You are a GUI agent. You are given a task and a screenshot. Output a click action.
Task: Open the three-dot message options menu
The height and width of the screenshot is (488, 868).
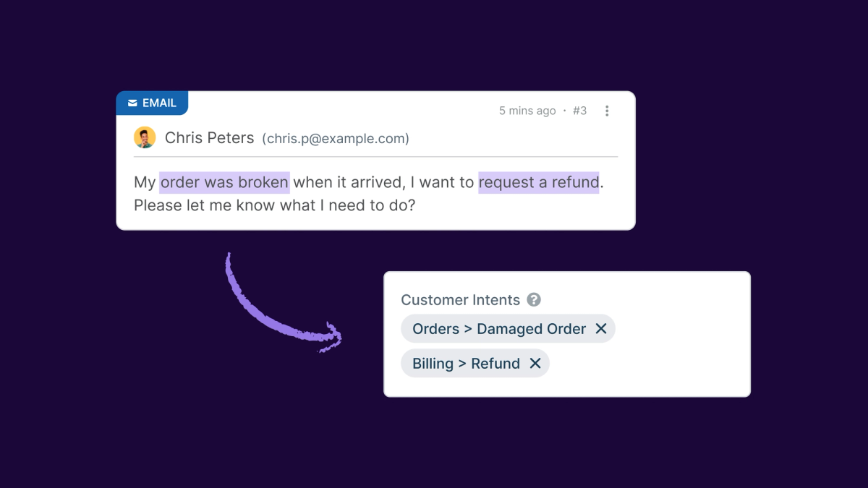(x=607, y=111)
